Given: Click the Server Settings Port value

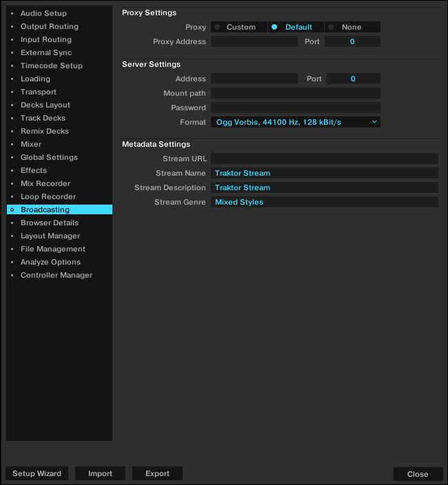Looking at the screenshot, I should (x=354, y=79).
